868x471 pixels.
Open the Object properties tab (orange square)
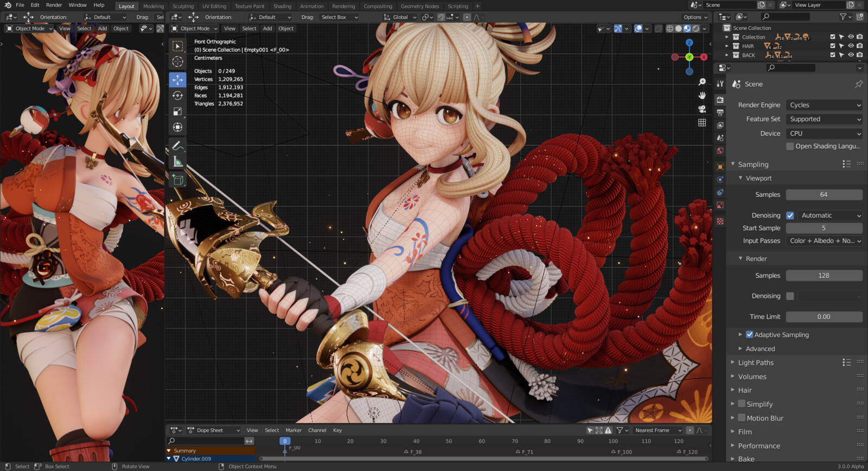[720, 167]
